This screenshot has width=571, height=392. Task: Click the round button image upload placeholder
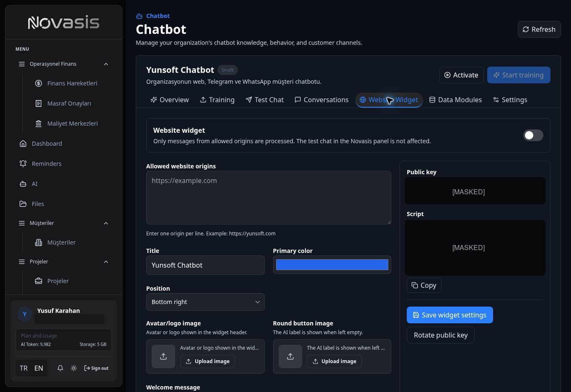(x=290, y=356)
